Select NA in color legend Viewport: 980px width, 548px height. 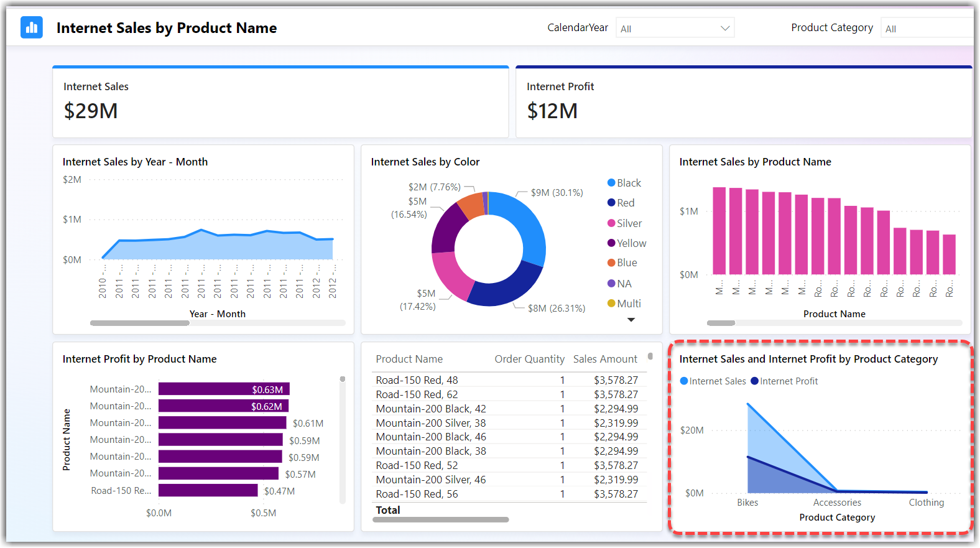[624, 284]
